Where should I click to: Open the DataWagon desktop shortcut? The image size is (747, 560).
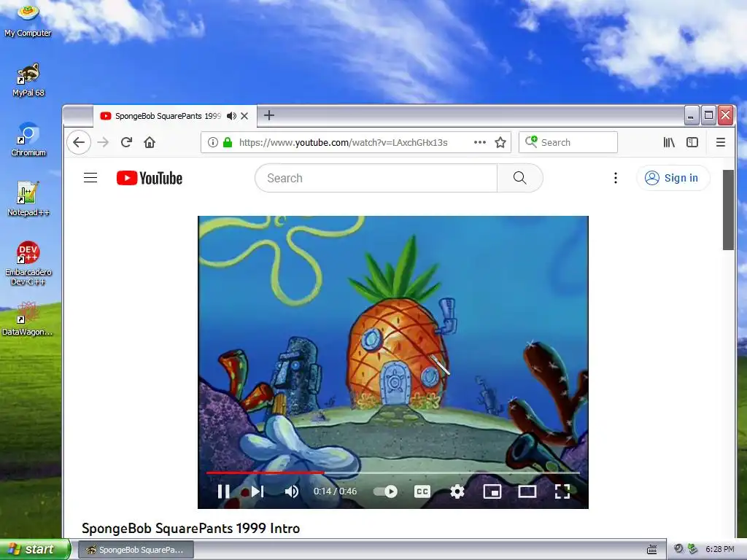pos(28,318)
